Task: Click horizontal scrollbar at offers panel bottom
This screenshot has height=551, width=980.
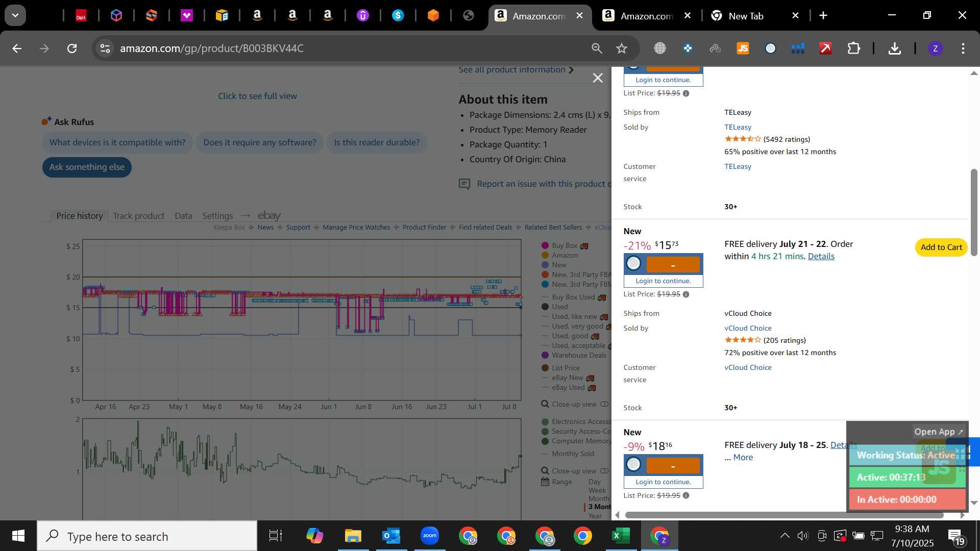Action: (x=784, y=515)
